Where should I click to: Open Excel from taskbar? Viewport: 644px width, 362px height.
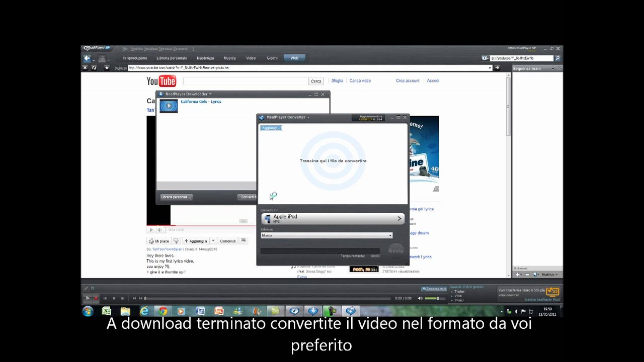coord(106,311)
